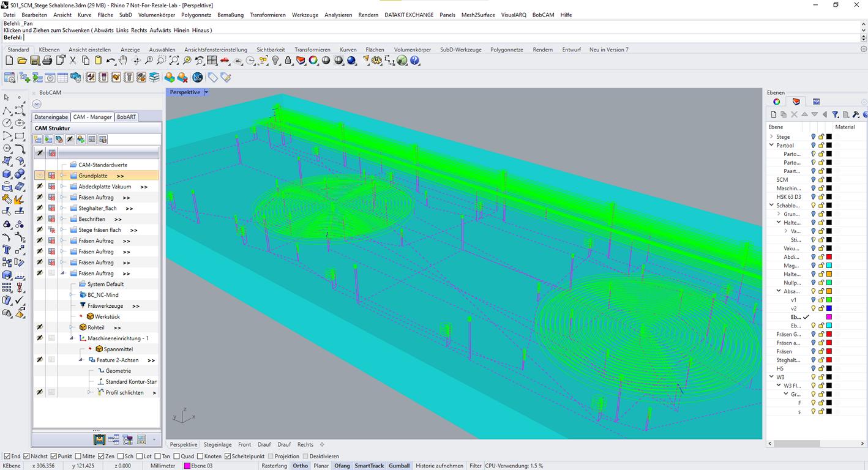Open the Perspektive viewport dropdown arrow
Viewport: 868px width, 470px height.
[x=206, y=92]
